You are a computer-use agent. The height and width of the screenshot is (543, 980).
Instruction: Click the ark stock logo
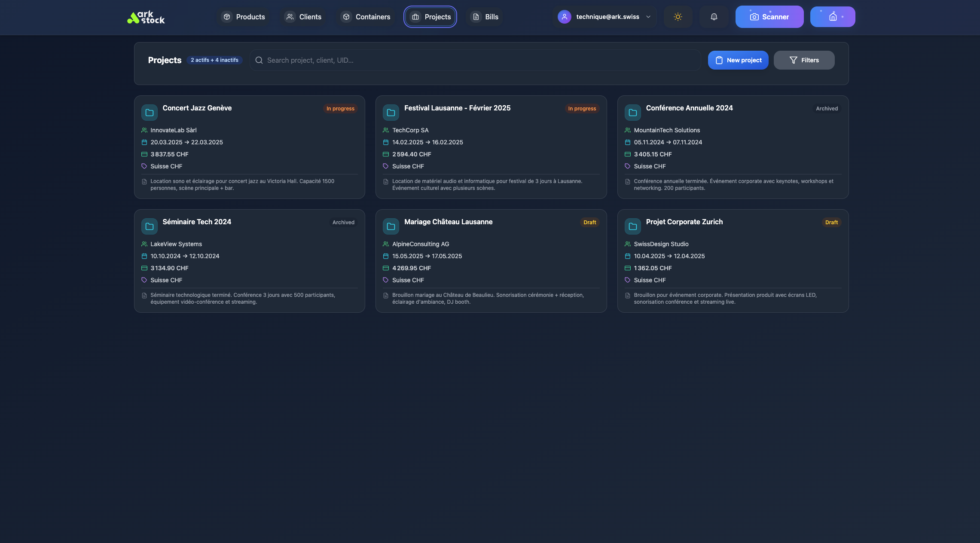point(146,17)
